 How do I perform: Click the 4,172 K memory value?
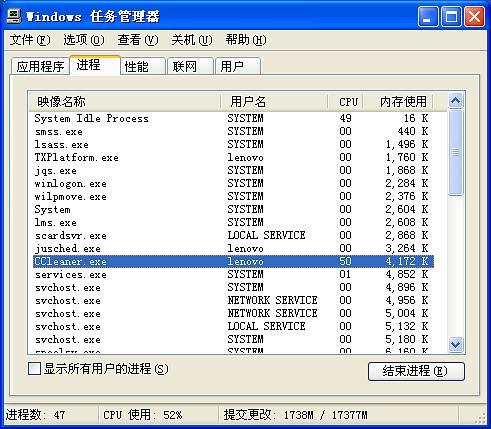point(407,261)
